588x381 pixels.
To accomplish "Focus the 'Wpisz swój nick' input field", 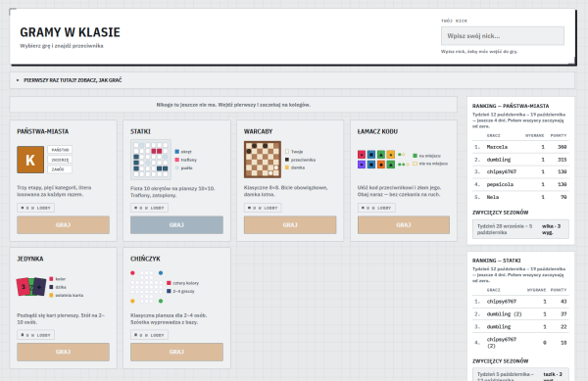I will (503, 36).
